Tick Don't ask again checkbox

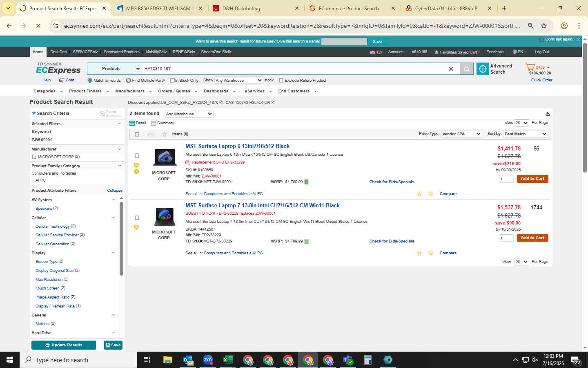pyautogui.click(x=541, y=40)
